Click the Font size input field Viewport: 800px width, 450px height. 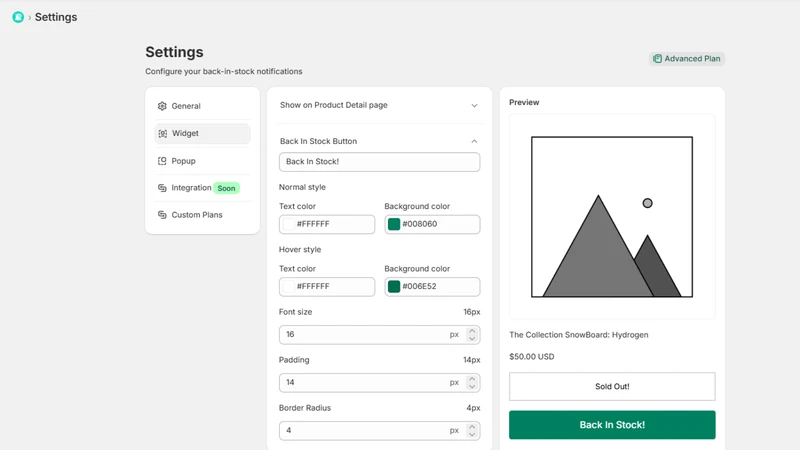(379, 335)
